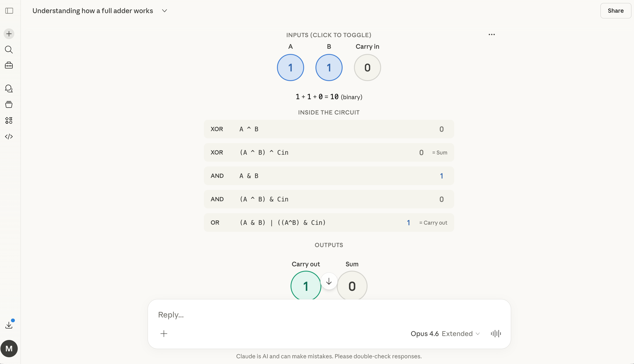Screen dimensions: 634x364
Task: Click the 'Understanding how a full adder works' title
Action: [x=93, y=11]
